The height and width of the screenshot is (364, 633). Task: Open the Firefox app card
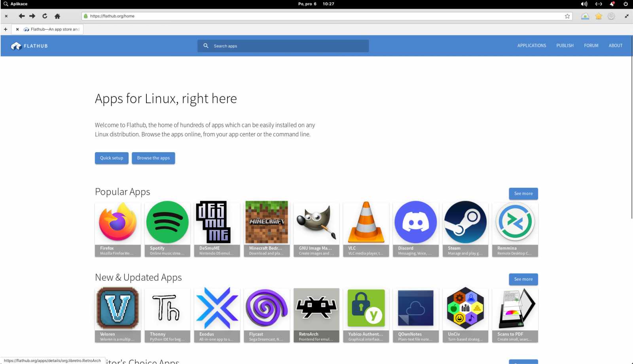tap(118, 229)
